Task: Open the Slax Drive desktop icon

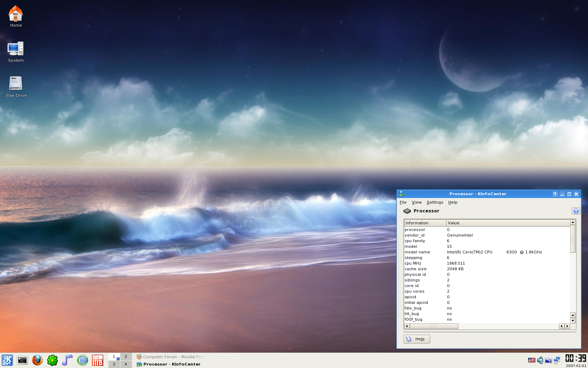Action: click(x=16, y=87)
